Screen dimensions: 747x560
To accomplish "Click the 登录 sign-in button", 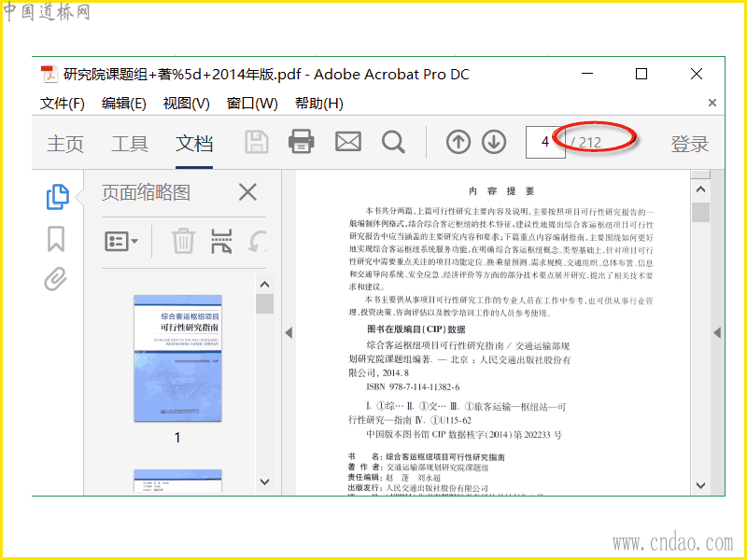I will [690, 144].
